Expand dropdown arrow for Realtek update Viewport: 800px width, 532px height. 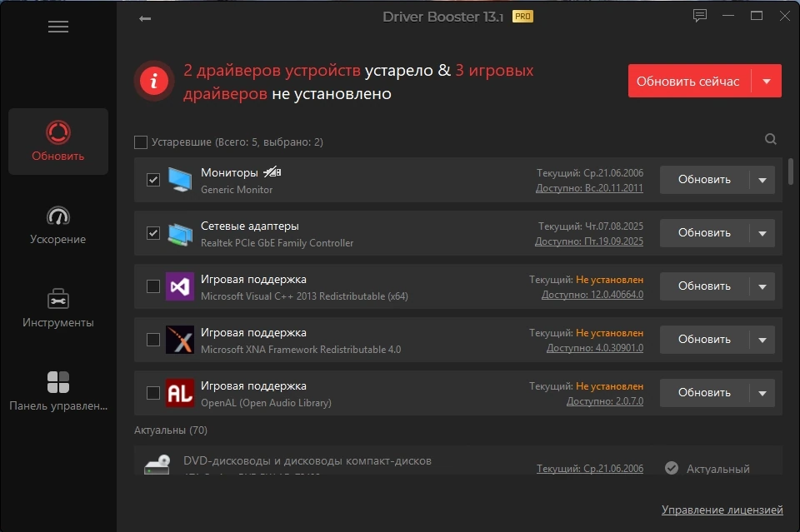coord(762,233)
